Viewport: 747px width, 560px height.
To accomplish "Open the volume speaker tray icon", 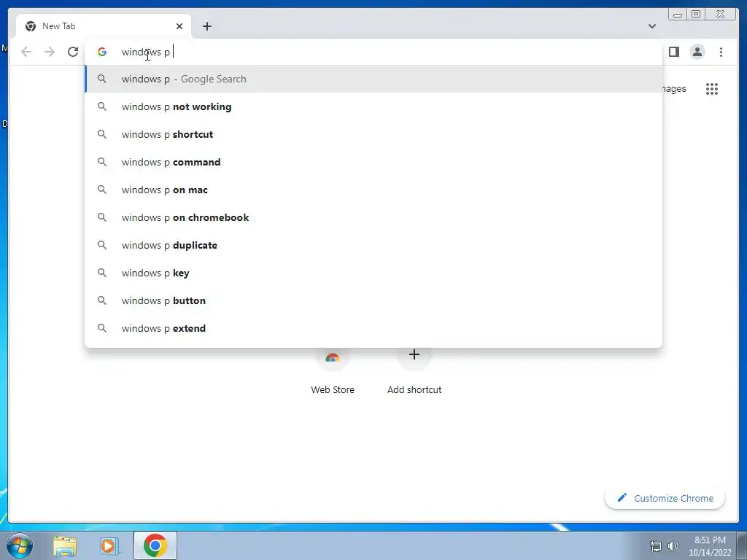I will (x=673, y=546).
